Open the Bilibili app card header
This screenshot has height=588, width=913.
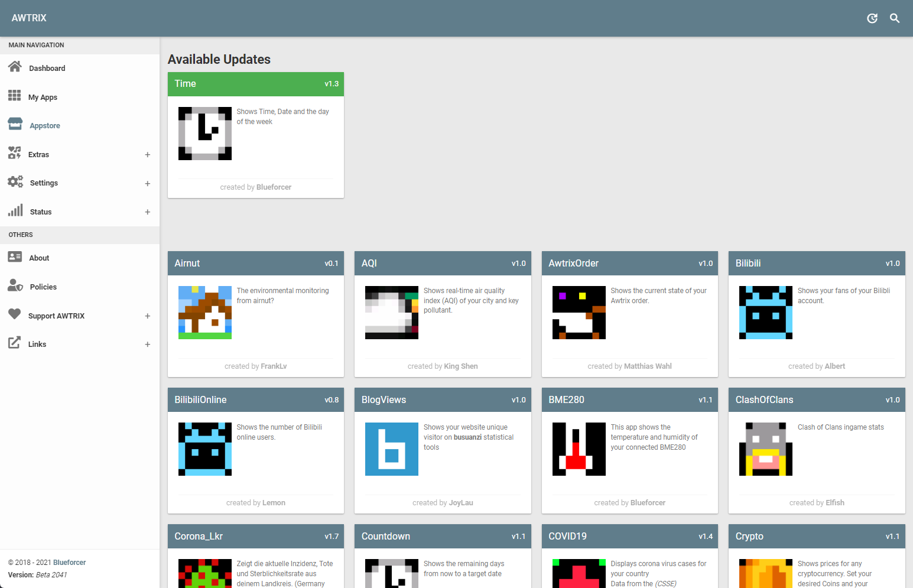[x=817, y=264]
